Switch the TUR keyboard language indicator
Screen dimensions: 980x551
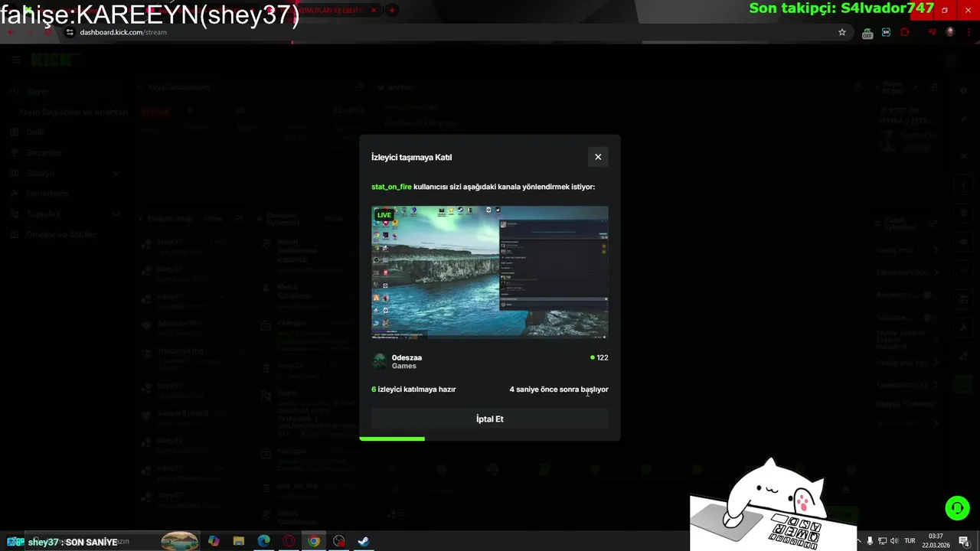click(x=910, y=541)
